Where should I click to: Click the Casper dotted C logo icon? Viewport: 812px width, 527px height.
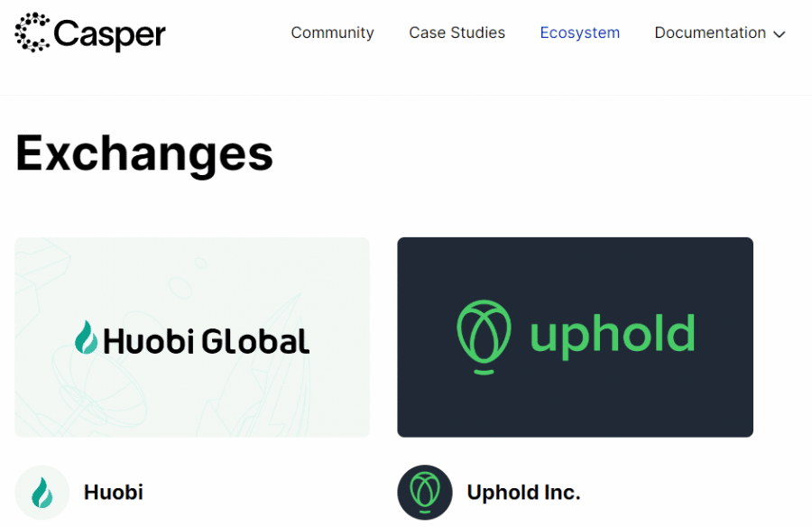[x=32, y=32]
